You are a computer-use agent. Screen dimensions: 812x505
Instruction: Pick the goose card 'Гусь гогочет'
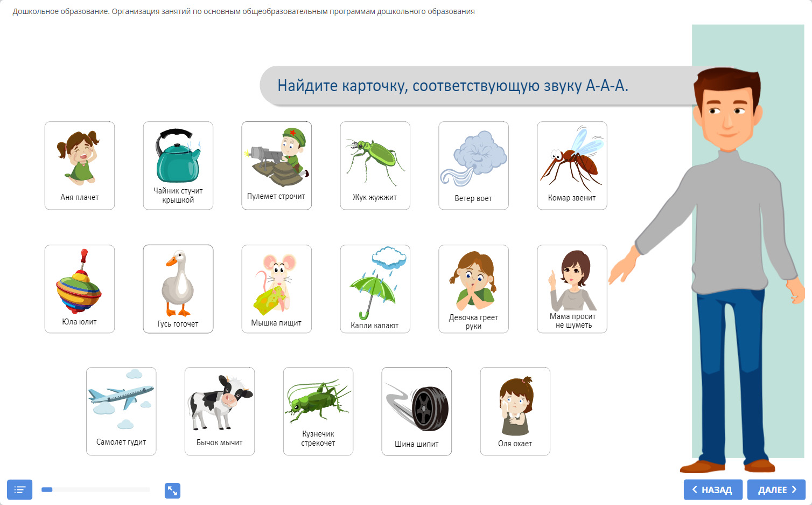(x=178, y=289)
